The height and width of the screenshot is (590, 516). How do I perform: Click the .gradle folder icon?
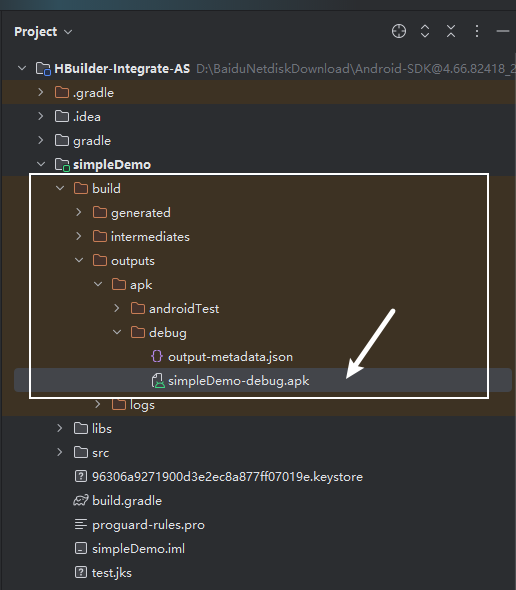pyautogui.click(x=62, y=92)
